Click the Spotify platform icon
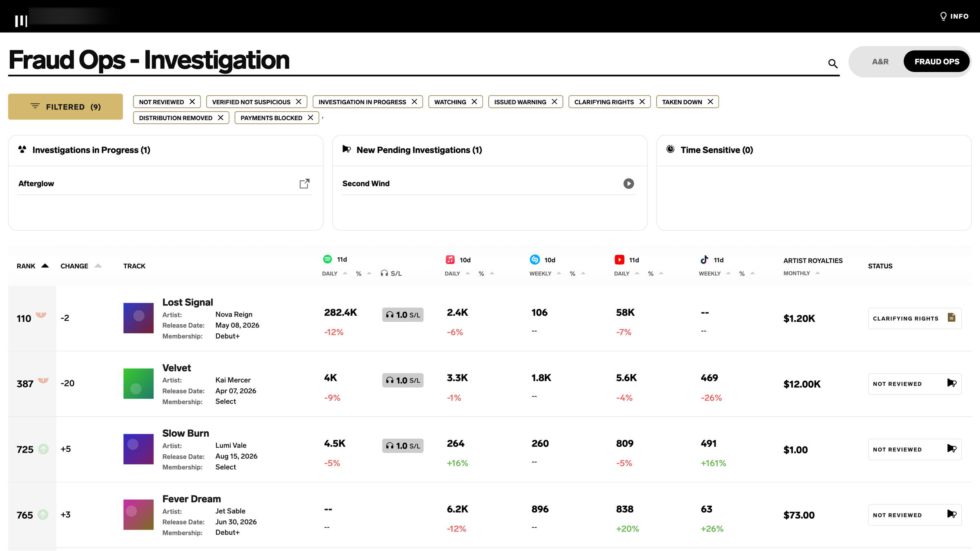 327,259
